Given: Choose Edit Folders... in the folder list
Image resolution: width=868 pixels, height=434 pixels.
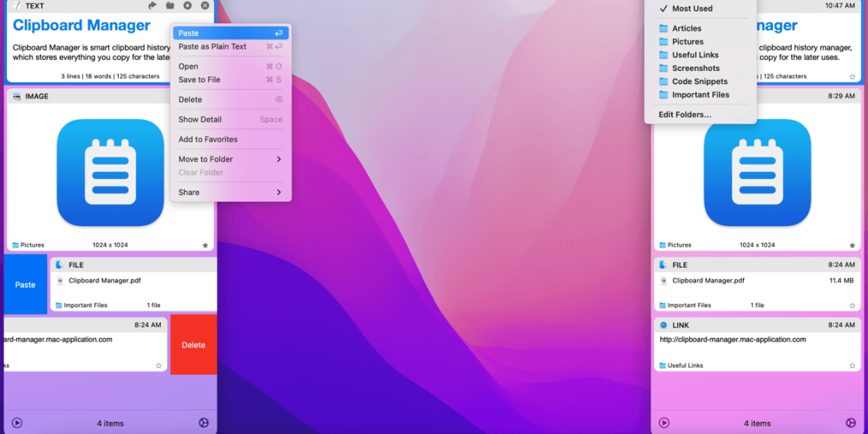Looking at the screenshot, I should [x=685, y=114].
